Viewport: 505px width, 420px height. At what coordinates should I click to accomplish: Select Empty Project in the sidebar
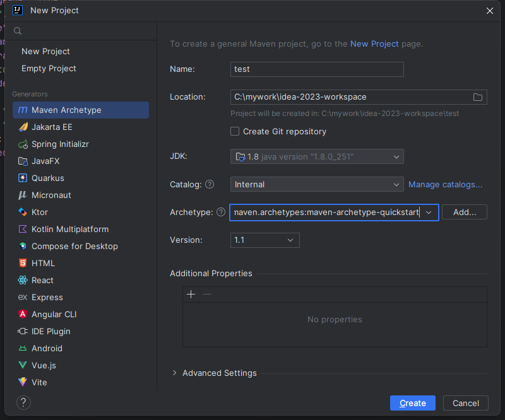tap(49, 68)
